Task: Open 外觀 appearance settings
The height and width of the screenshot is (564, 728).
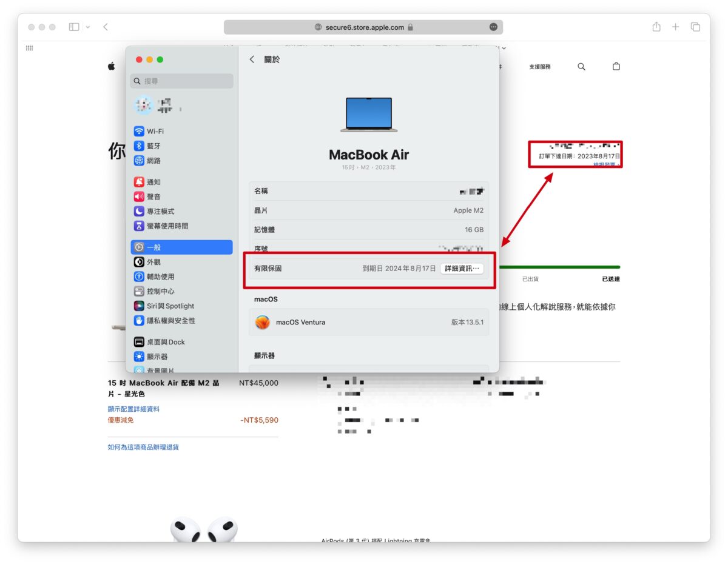Action: pyautogui.click(x=181, y=262)
